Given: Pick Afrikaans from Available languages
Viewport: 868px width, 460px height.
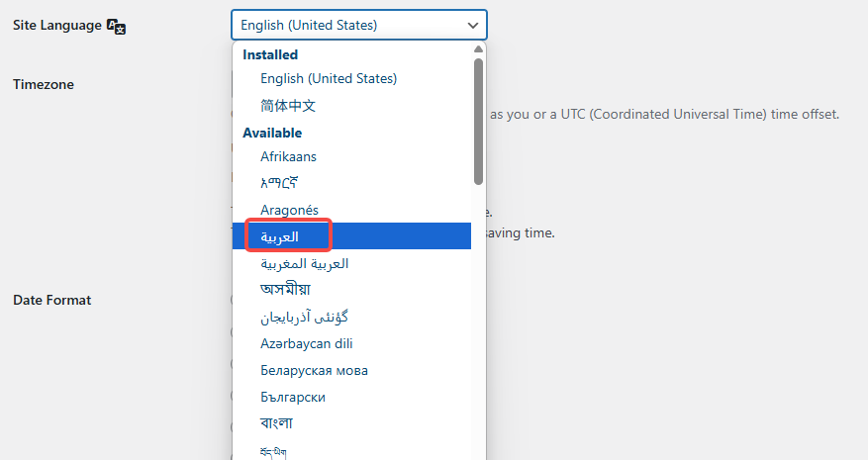Looking at the screenshot, I should [288, 156].
